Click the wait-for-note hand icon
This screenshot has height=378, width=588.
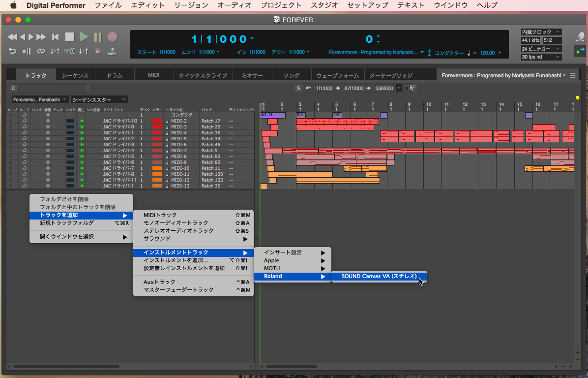[x=581, y=36]
